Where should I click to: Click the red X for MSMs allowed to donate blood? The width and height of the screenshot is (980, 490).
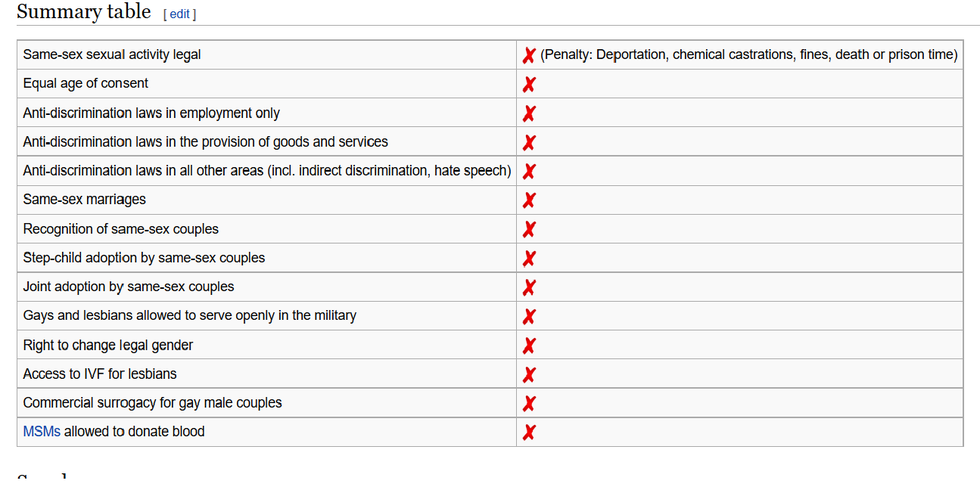pyautogui.click(x=529, y=432)
